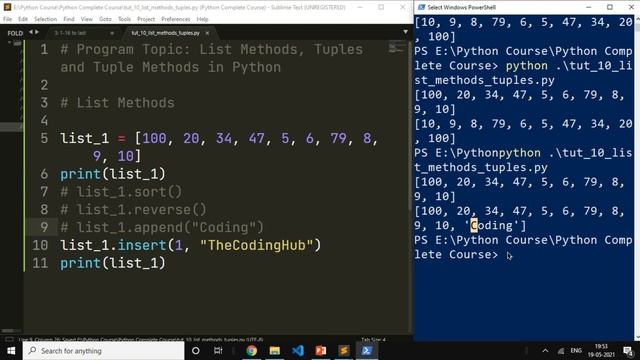Viewport: 640px width, 360px height.
Task: Collapse the folder tree triangle in sidebar
Action: coord(9,42)
